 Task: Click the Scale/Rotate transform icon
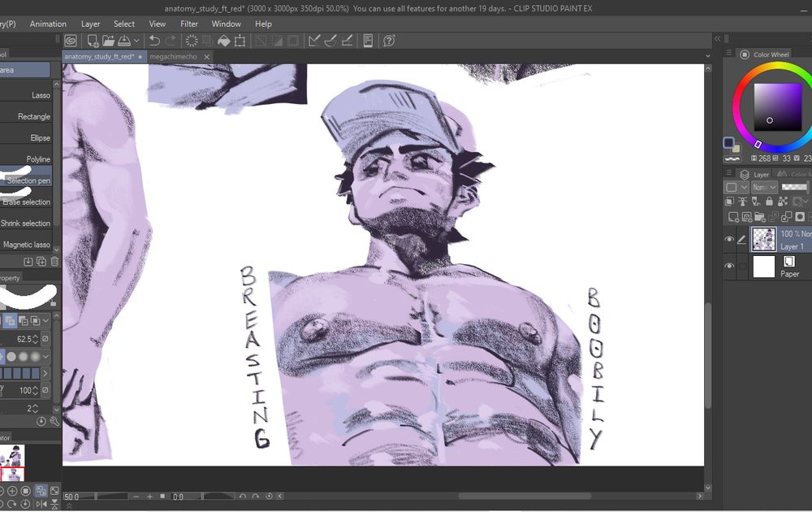[240, 41]
